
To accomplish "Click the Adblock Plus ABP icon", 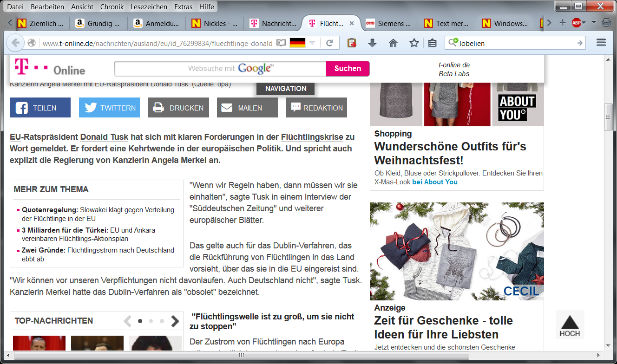I will click(x=577, y=23).
